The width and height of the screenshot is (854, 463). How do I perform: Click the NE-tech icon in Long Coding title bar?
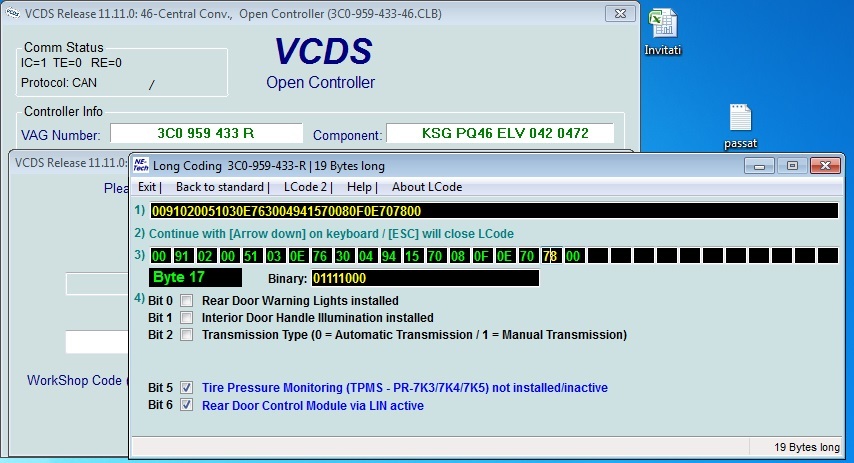[x=142, y=165]
